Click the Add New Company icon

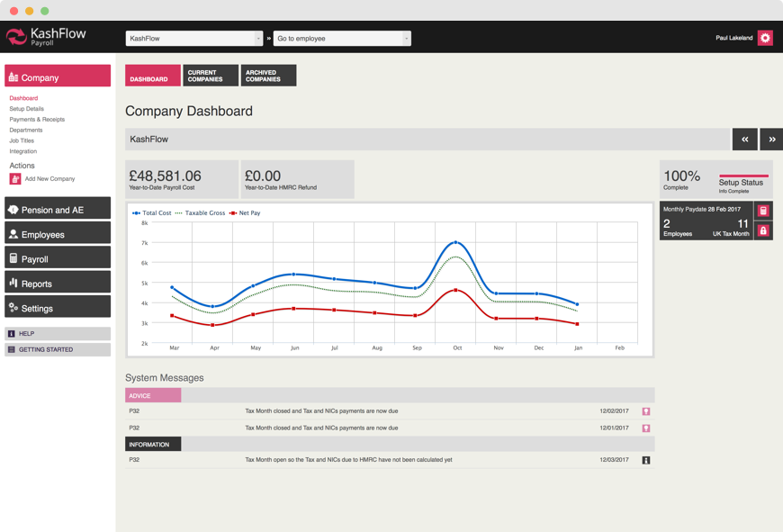14,179
